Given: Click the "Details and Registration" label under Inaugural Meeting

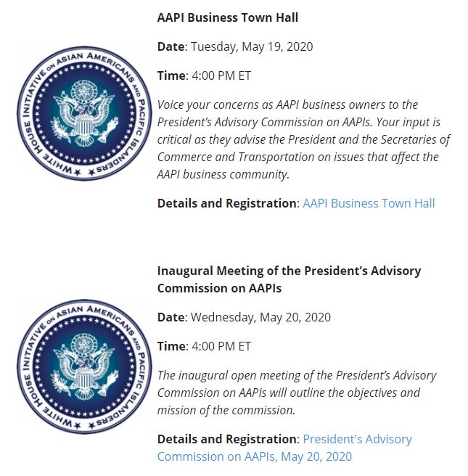Looking at the screenshot, I should pyautogui.click(x=229, y=439).
